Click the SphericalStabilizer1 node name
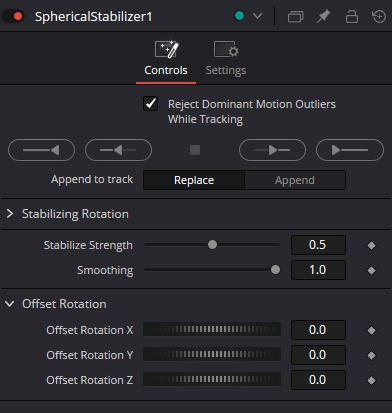 [94, 16]
